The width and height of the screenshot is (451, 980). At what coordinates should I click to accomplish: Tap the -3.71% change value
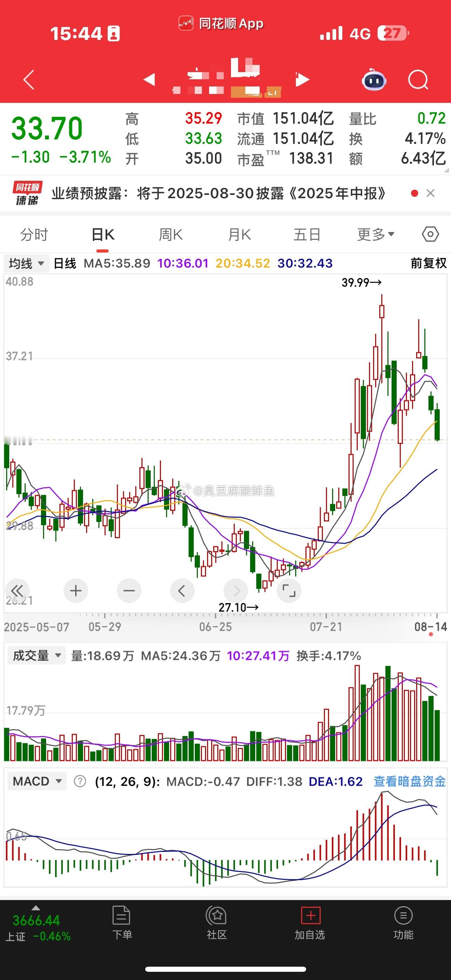click(x=85, y=157)
